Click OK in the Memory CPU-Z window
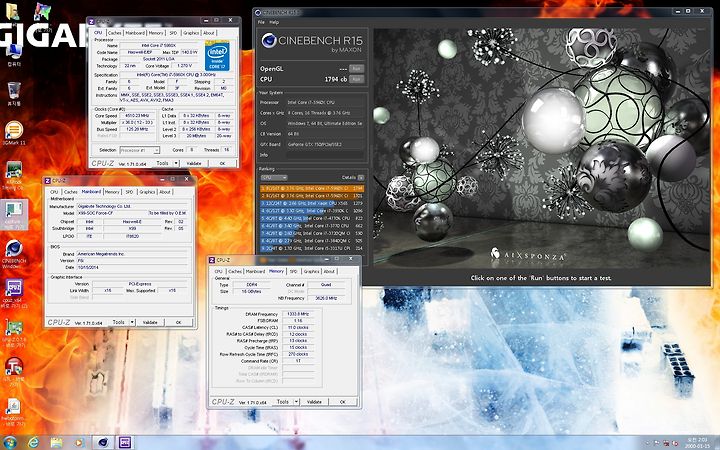Image resolution: width=720 pixels, height=450 pixels. [343, 402]
